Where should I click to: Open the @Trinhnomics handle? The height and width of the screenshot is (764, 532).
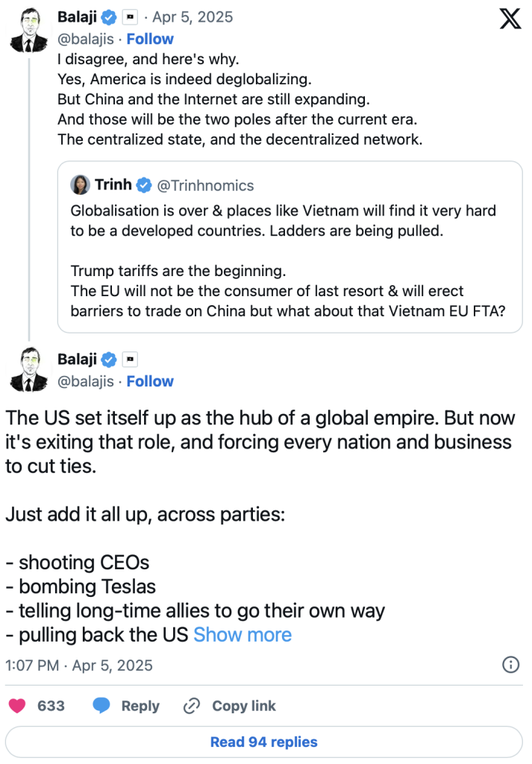204,185
